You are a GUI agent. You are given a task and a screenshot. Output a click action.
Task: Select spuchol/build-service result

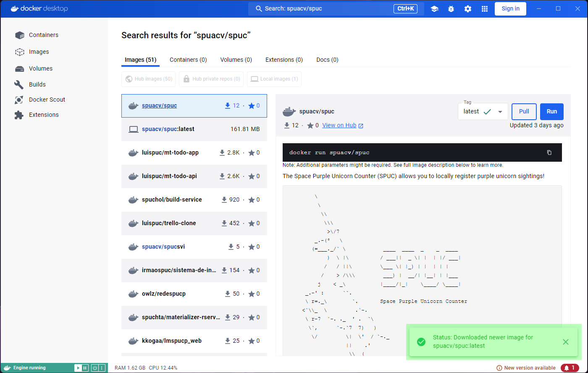point(194,200)
